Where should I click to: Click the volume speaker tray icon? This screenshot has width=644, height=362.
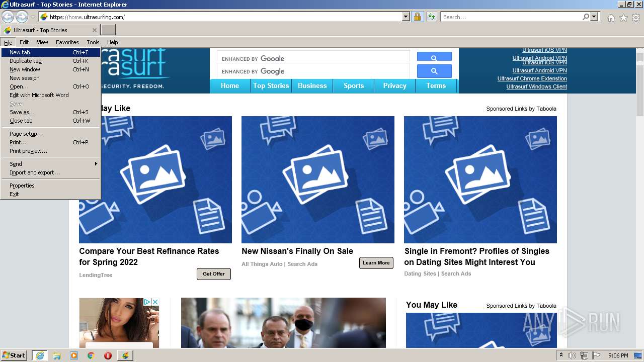point(572,355)
